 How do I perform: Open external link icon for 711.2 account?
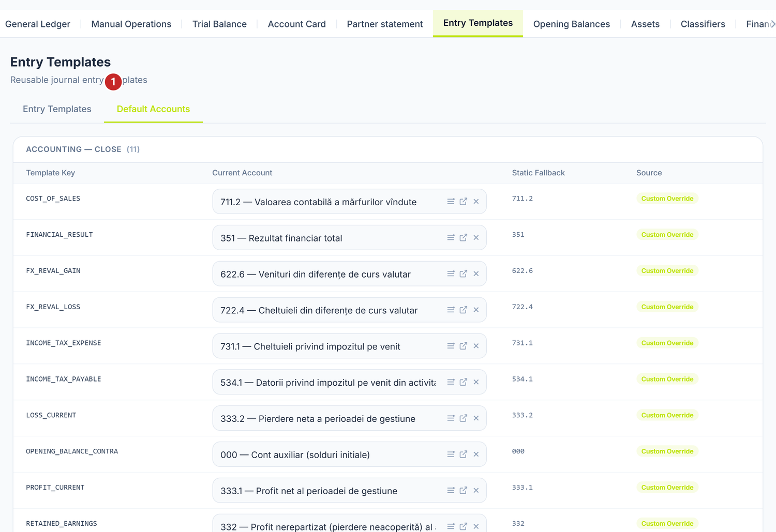(x=464, y=202)
